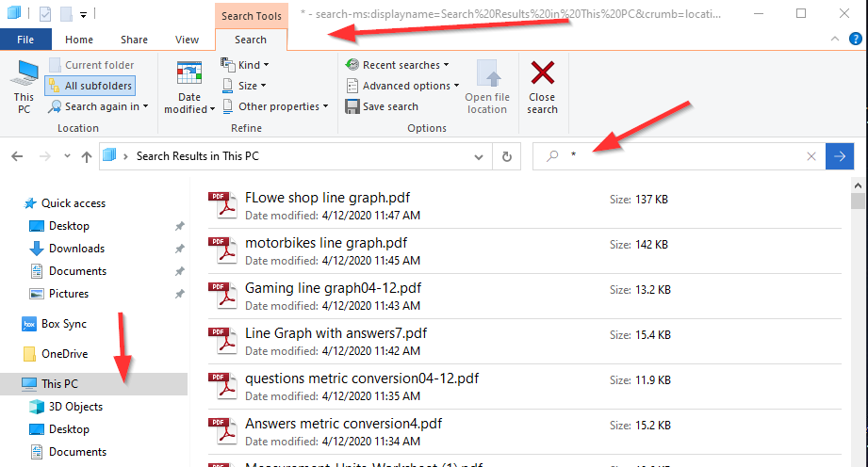This screenshot has height=467, width=868.
Task: Click PDF icon of FLowe shop file
Action: click(x=222, y=205)
